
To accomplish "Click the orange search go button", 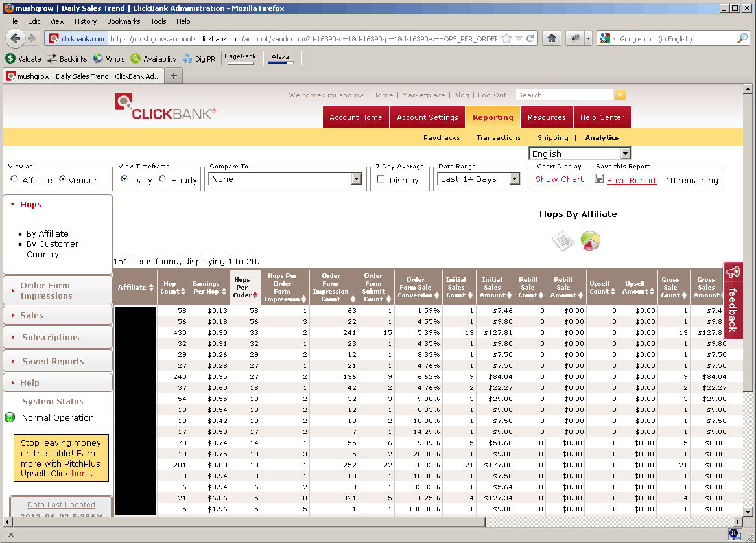I will [620, 95].
